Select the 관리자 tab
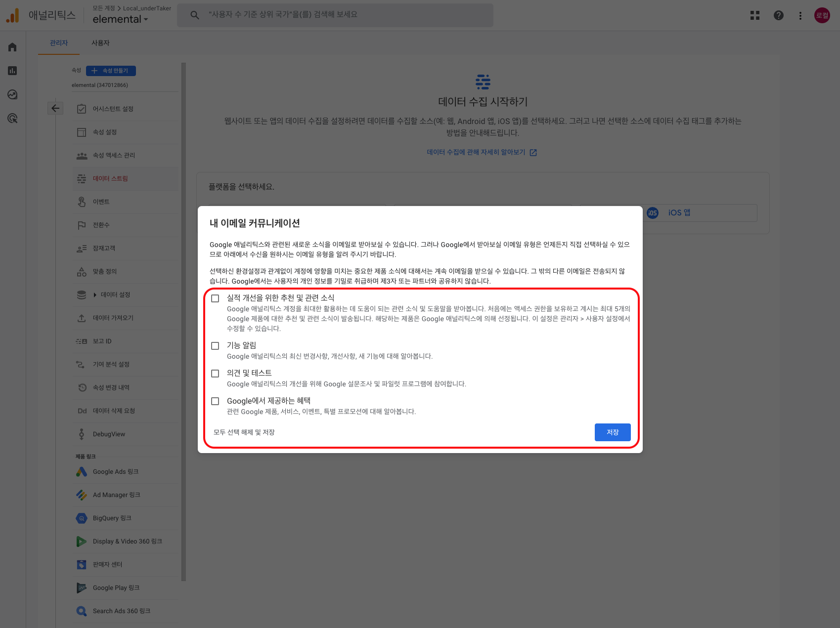The height and width of the screenshot is (628, 840). coord(59,43)
